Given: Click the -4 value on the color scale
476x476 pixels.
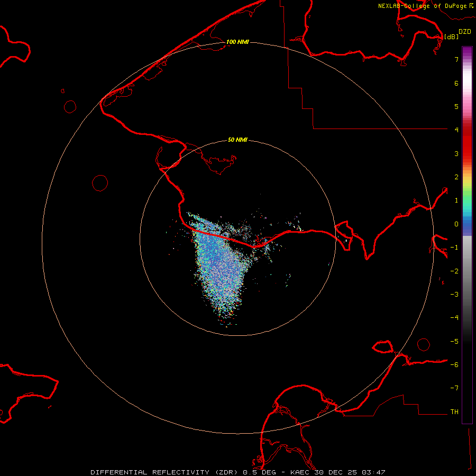Looking at the screenshot, I should click(454, 318).
